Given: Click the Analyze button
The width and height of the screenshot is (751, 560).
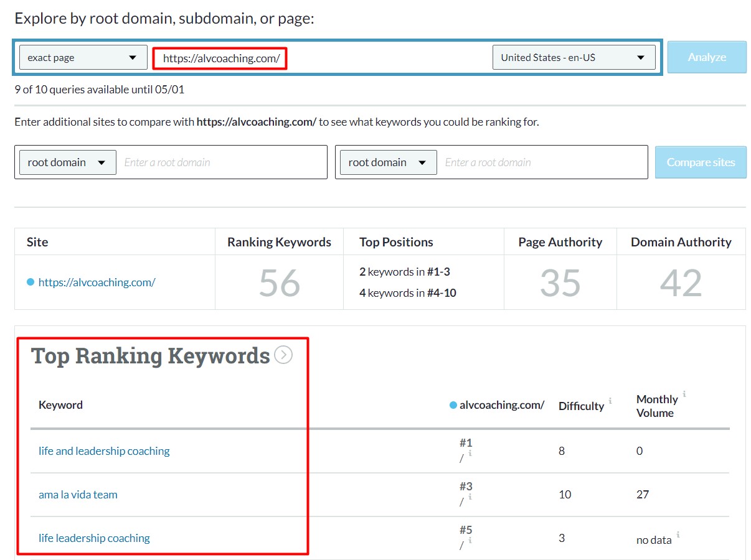Looking at the screenshot, I should (707, 57).
